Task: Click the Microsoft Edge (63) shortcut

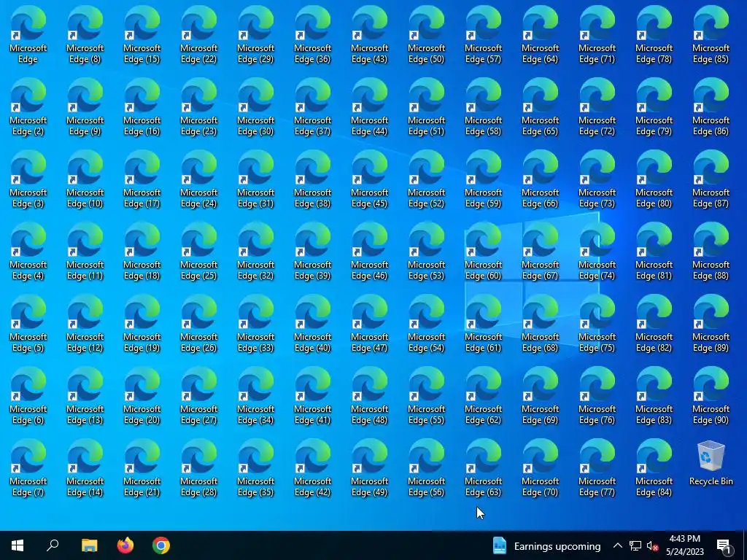Action: tap(484, 469)
